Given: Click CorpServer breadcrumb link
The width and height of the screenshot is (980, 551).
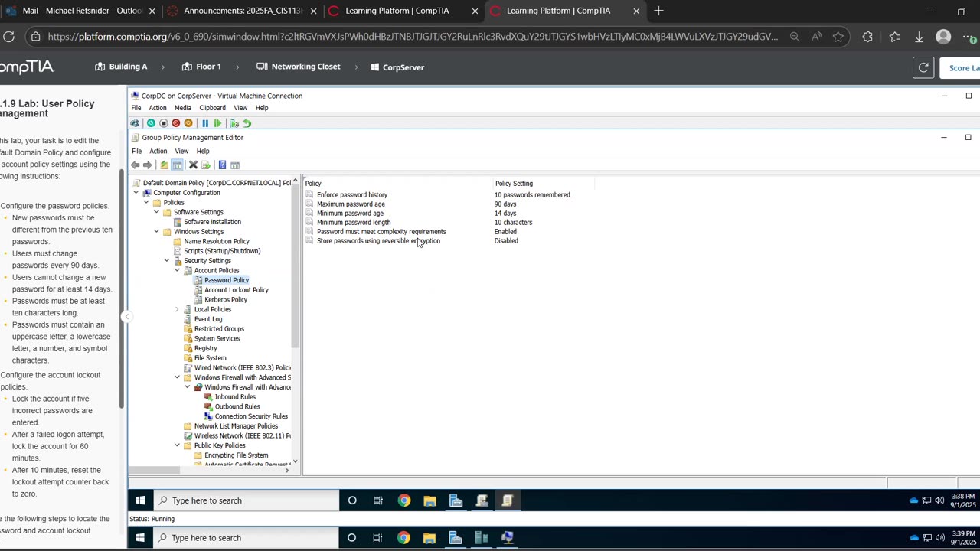Looking at the screenshot, I should [397, 67].
